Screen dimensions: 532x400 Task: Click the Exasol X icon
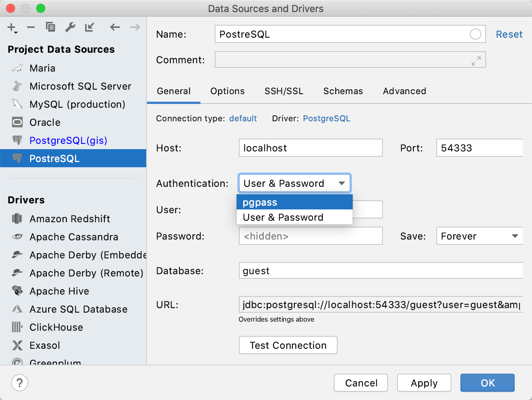[17, 345]
